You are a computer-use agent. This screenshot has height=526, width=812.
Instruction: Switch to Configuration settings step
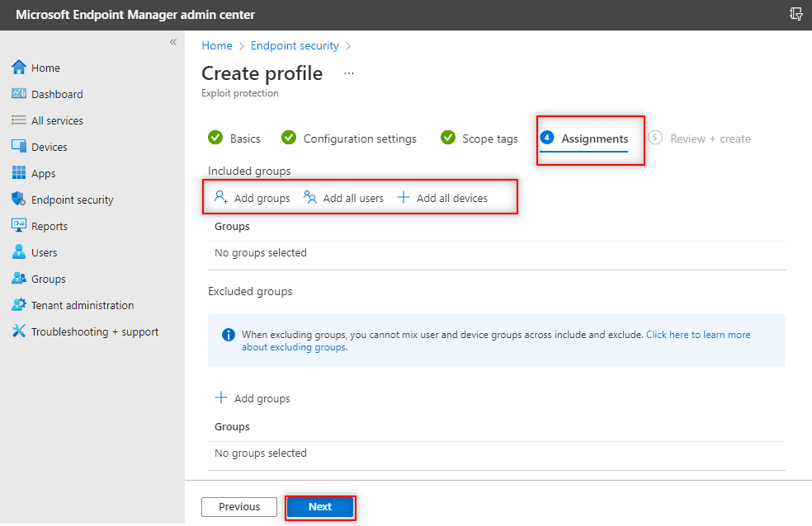(x=349, y=139)
